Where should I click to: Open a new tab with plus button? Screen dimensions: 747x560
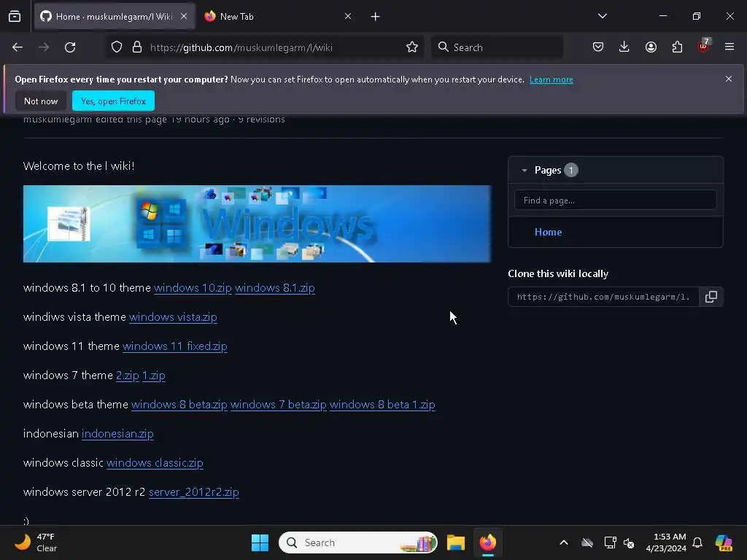pyautogui.click(x=376, y=17)
